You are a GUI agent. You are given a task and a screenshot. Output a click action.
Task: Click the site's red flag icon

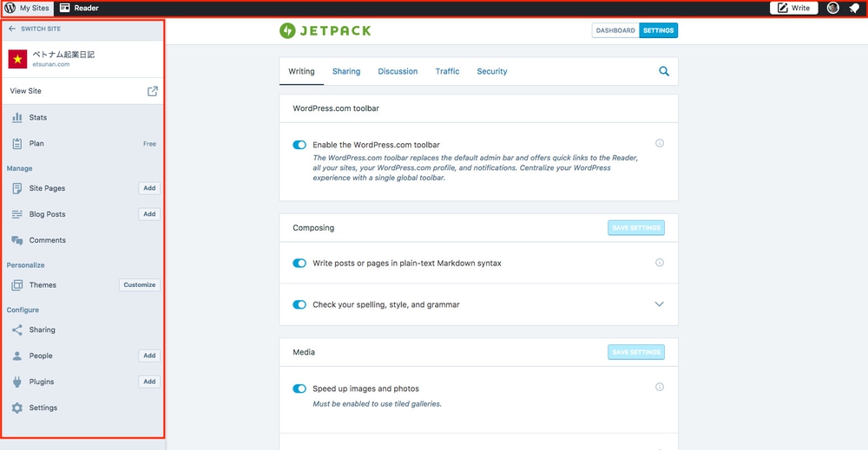pos(17,59)
